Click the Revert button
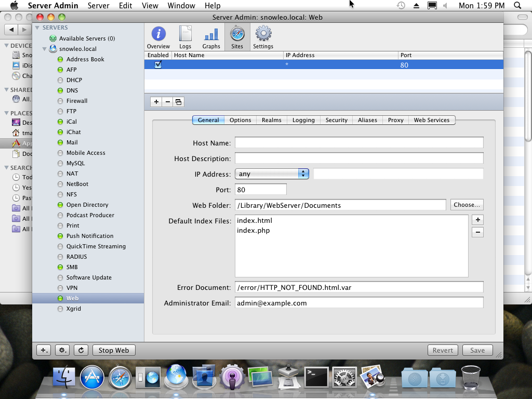Image resolution: width=532 pixels, height=399 pixels. coord(443,350)
